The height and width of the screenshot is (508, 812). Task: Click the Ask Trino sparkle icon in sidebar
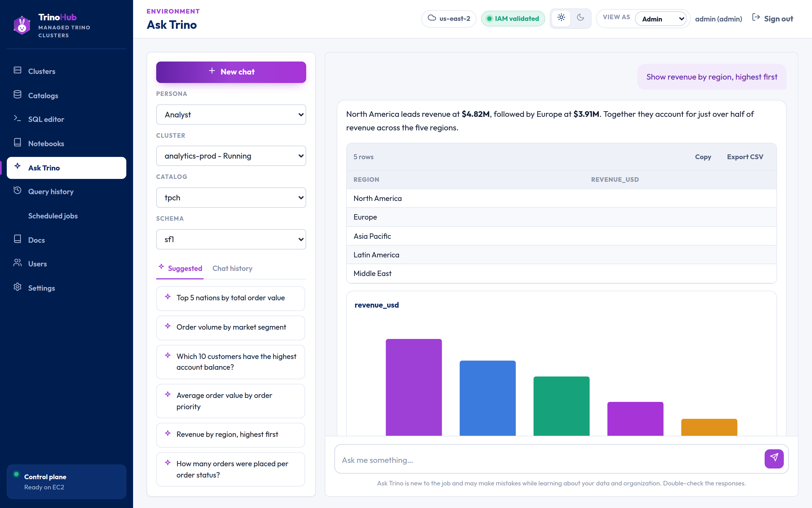(17, 166)
